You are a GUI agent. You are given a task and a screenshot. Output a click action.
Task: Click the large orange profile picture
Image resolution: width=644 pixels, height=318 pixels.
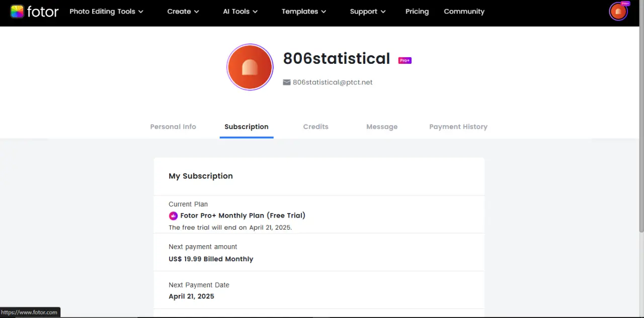click(250, 67)
